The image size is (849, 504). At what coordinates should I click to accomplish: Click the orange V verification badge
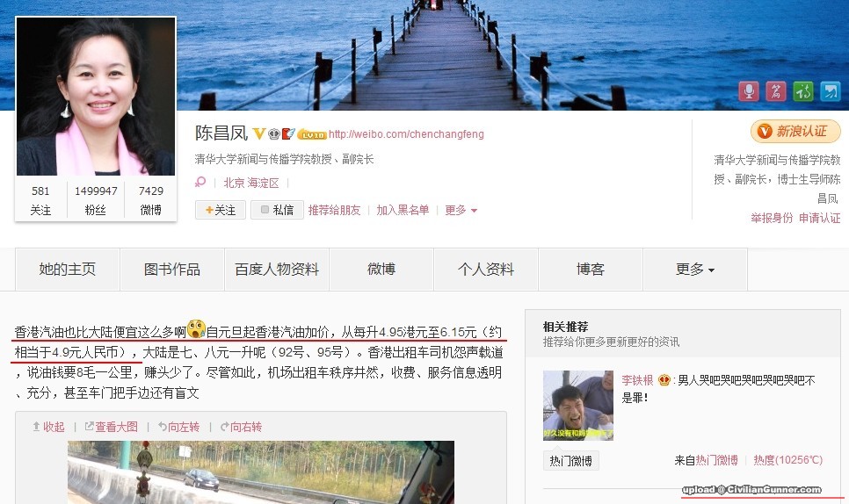click(259, 133)
